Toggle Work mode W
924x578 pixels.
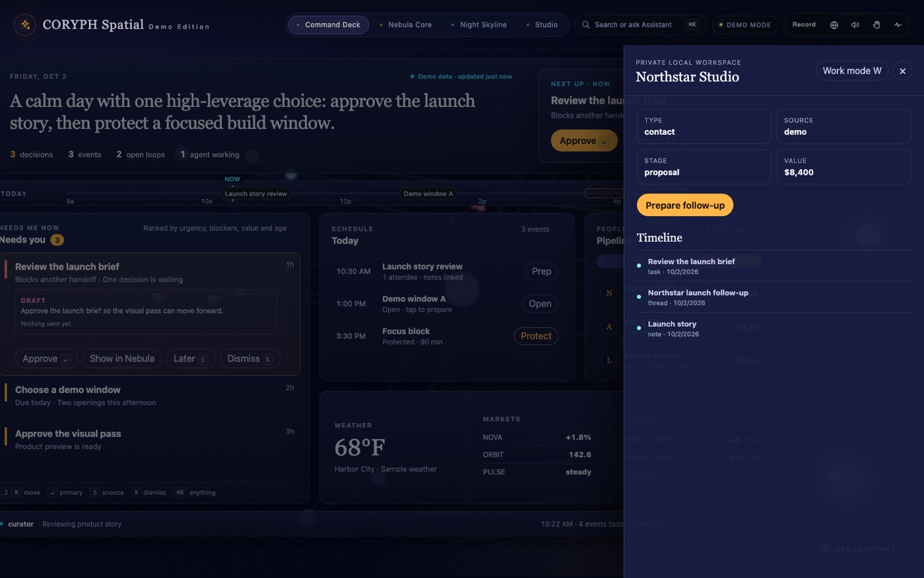[852, 71]
